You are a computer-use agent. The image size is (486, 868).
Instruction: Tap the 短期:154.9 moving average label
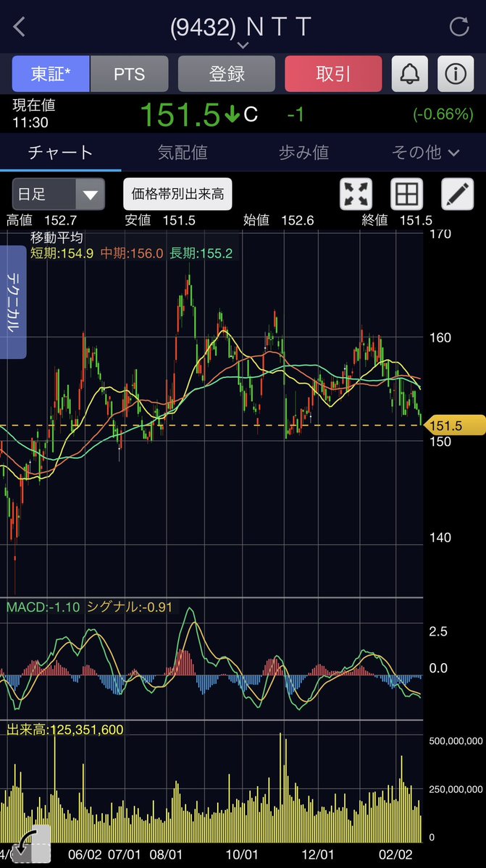point(62,253)
